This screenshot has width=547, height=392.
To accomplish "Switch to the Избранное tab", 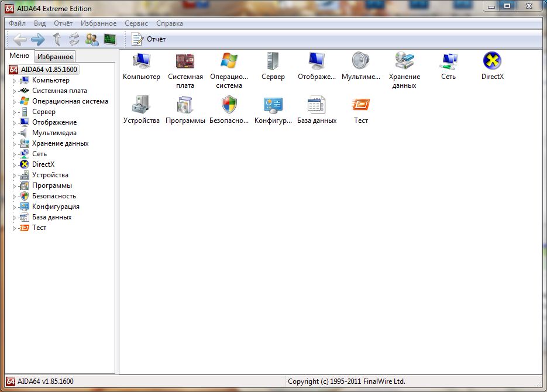I will tap(55, 57).
